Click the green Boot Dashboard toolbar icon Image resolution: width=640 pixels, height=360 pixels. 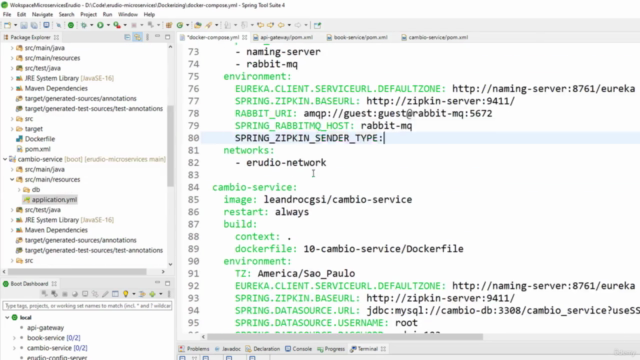71,25
